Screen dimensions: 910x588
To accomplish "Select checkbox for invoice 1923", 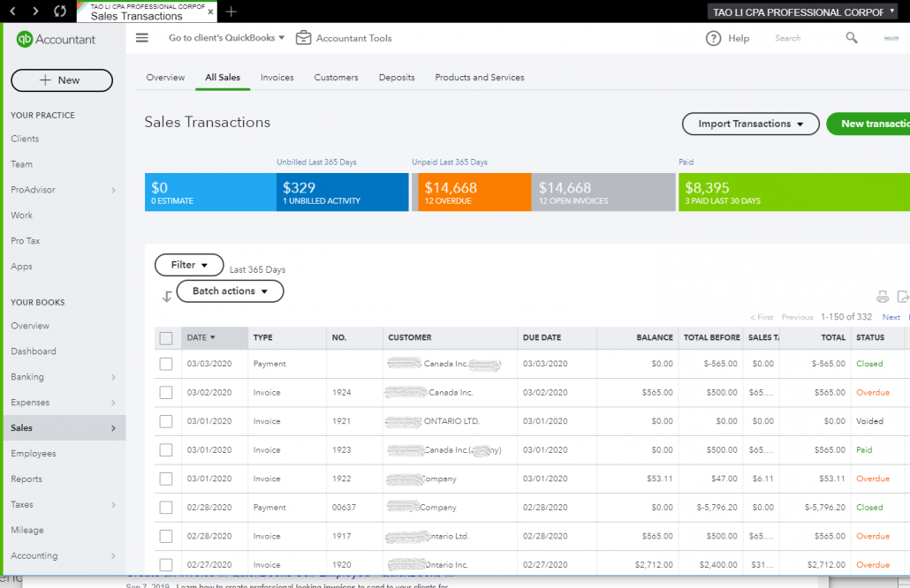I will pos(166,450).
